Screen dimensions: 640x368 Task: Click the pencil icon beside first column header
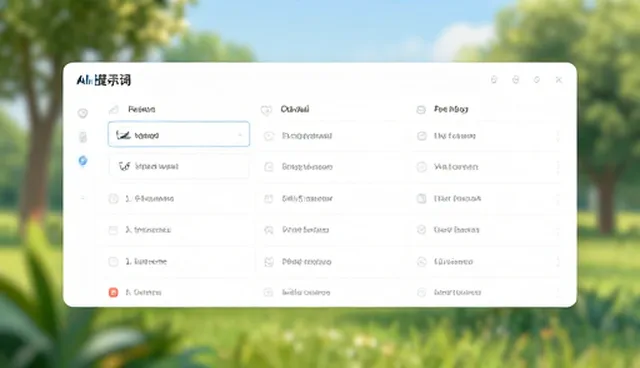[113, 109]
